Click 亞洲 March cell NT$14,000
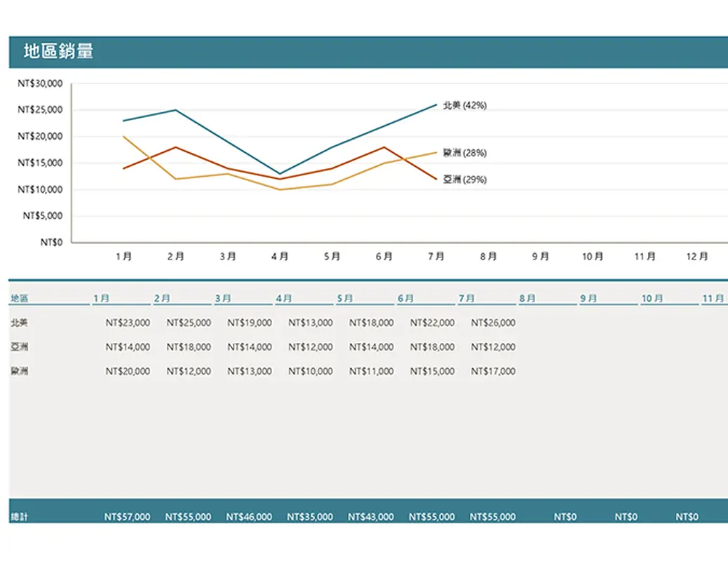 click(250, 347)
